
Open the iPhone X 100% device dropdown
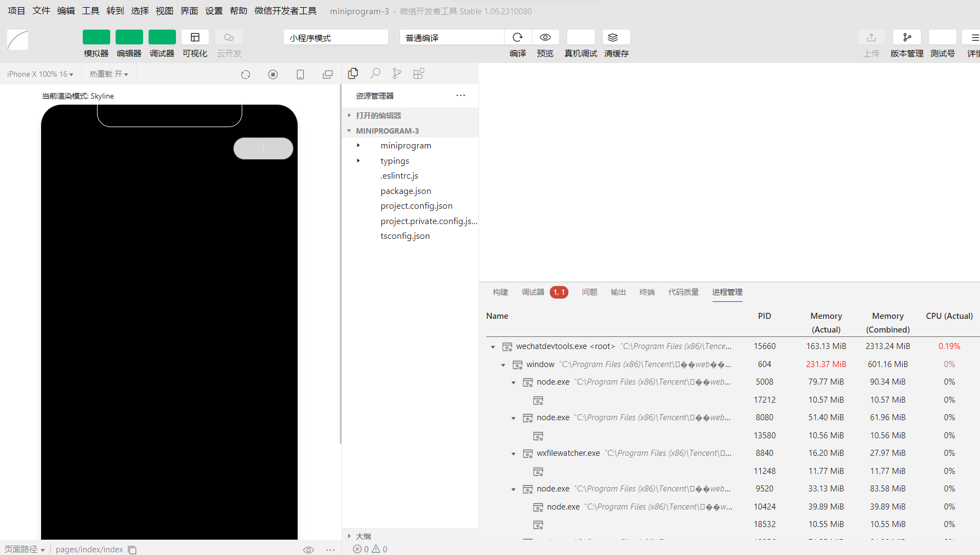(40, 74)
